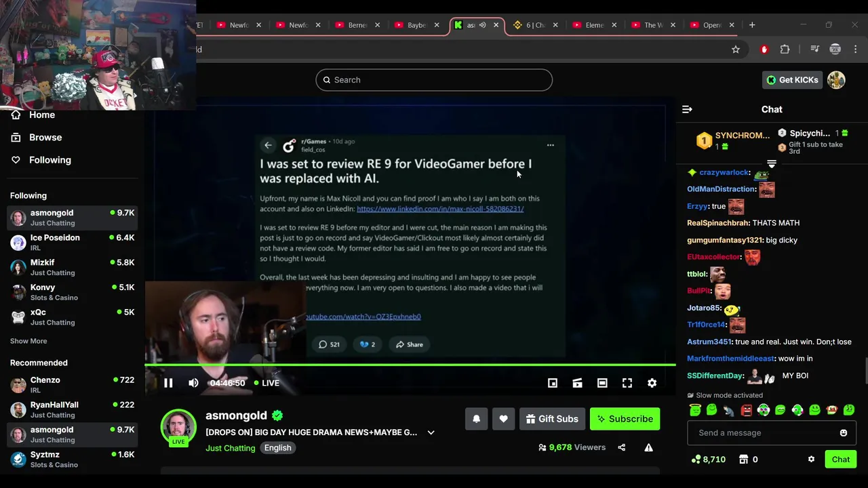Screen dimensions: 868x488
Task: Open Ice Poseidon channel in Following
Action: click(72, 243)
